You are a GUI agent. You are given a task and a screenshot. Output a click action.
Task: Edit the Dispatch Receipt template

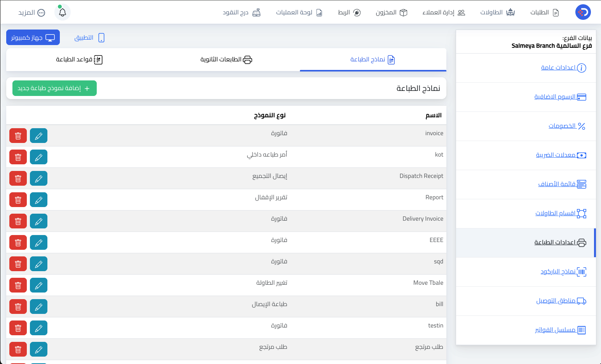(38, 178)
